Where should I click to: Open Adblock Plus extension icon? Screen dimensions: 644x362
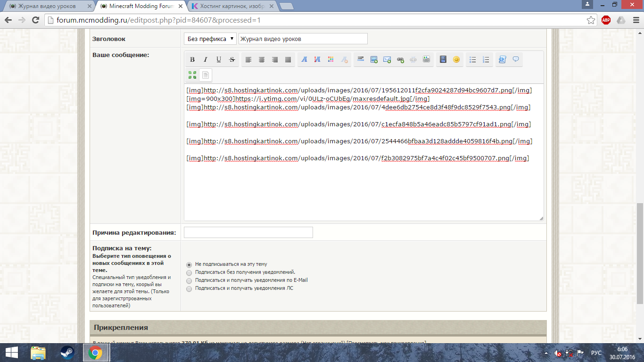click(606, 20)
